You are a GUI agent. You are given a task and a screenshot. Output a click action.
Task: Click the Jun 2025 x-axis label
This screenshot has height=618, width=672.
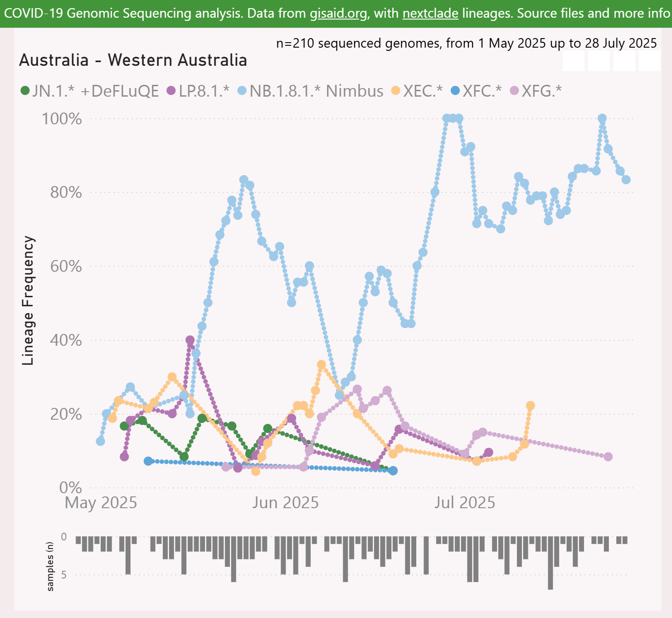coord(286,503)
